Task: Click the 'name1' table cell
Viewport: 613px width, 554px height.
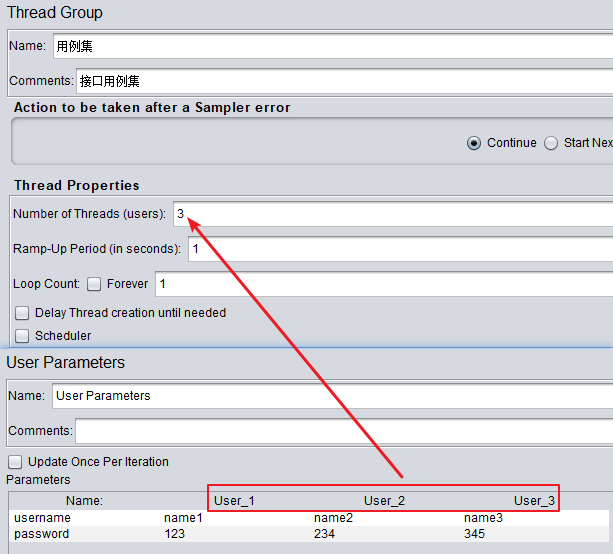Action: click(x=234, y=518)
